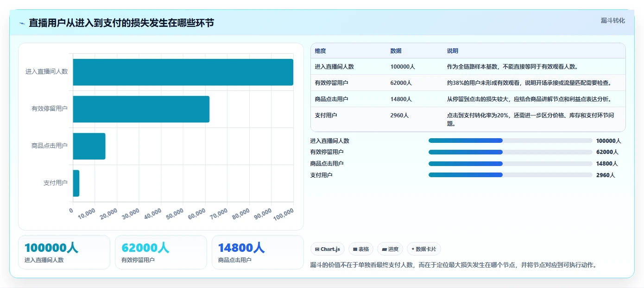Click y-axis label 有效停留用户 in chart

pyautogui.click(x=49, y=109)
